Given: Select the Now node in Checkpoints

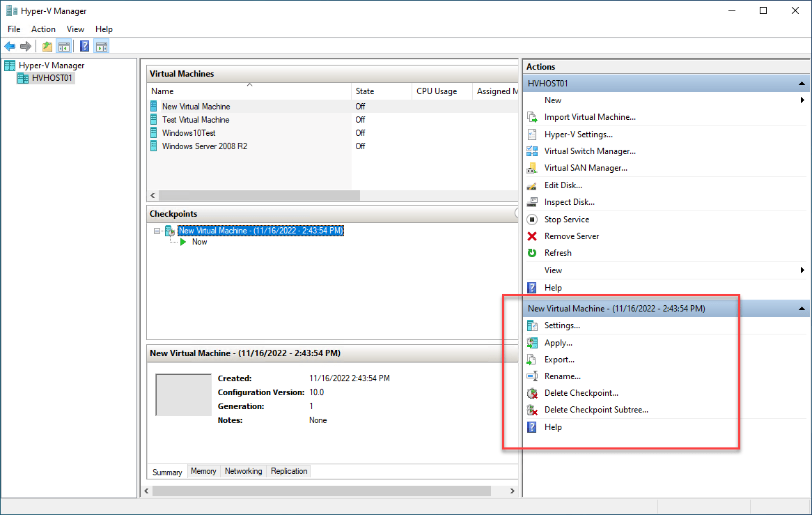Looking at the screenshot, I should pos(199,242).
